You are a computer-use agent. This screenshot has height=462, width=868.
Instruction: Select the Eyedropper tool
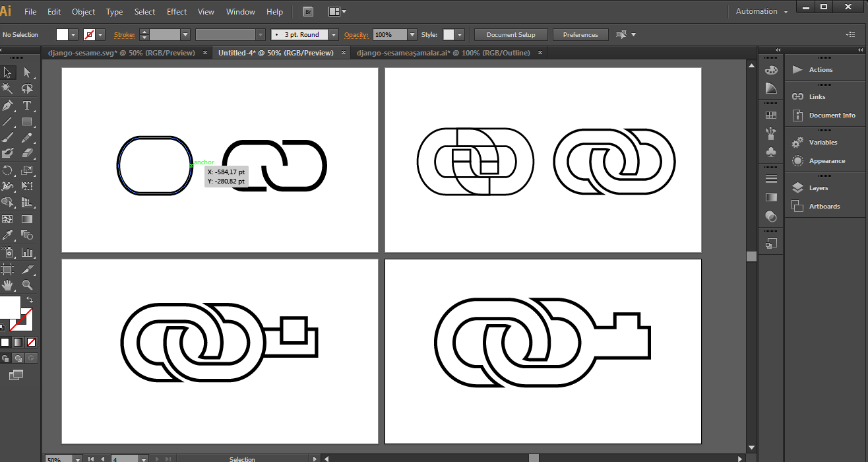click(8, 235)
